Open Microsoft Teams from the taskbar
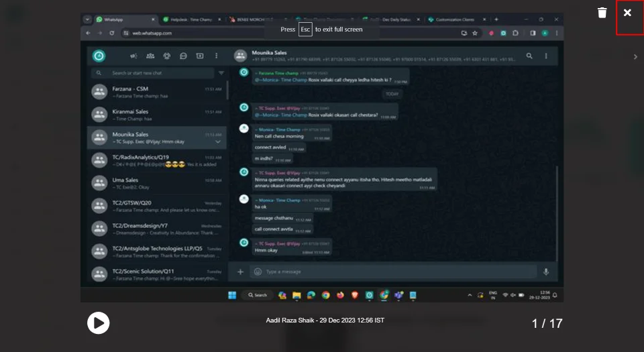Image resolution: width=644 pixels, height=352 pixels. tap(398, 296)
